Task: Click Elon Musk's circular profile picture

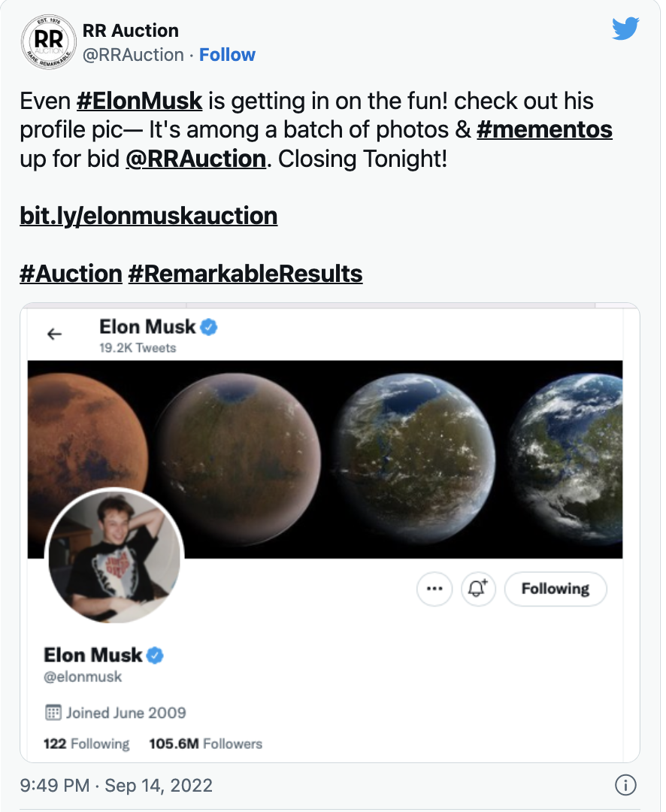Action: pos(115,559)
